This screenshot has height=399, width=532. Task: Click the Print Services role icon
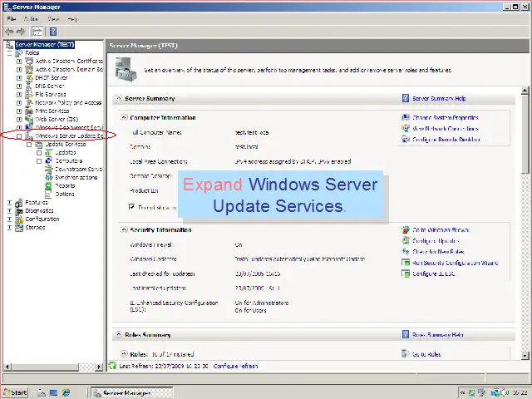[x=29, y=111]
